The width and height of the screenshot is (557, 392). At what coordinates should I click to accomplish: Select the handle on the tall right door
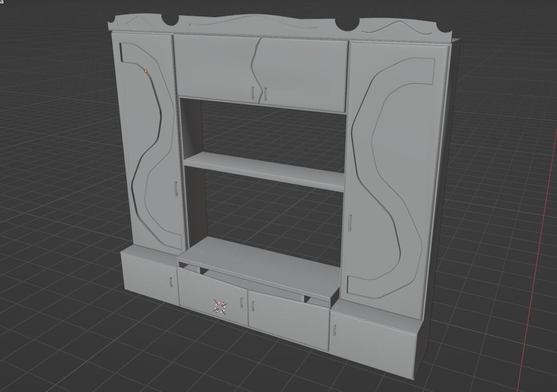point(350,223)
